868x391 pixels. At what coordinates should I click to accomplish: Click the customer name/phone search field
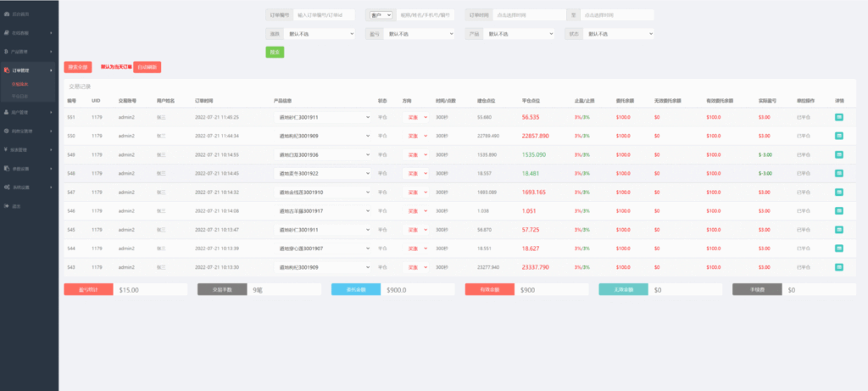pos(426,15)
